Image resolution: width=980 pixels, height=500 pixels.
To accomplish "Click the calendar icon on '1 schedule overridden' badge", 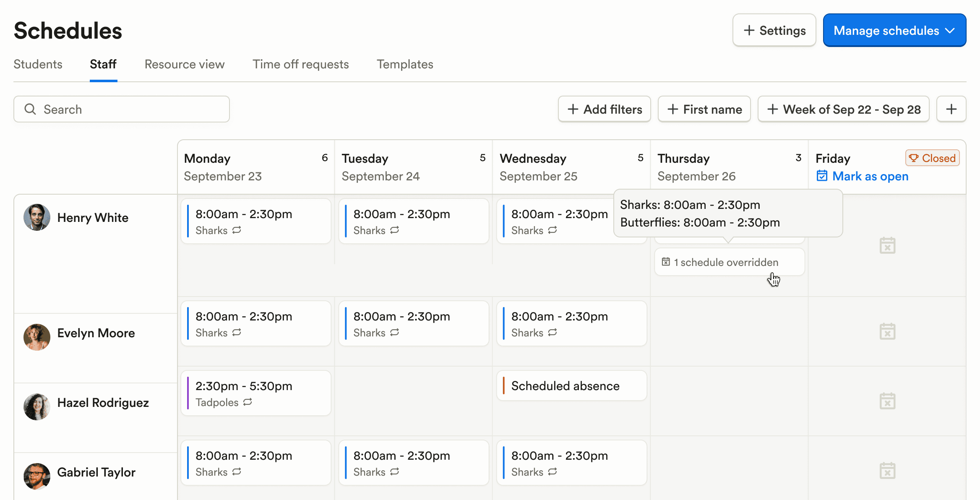I will (667, 261).
